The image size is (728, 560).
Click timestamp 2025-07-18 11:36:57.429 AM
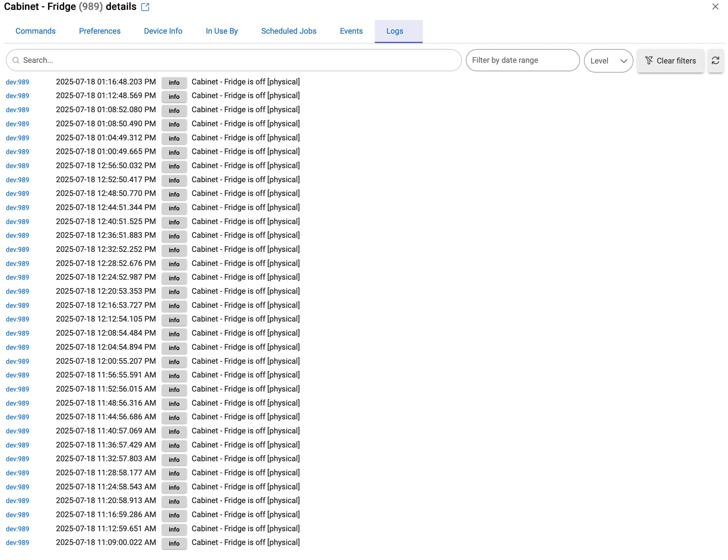[106, 445]
